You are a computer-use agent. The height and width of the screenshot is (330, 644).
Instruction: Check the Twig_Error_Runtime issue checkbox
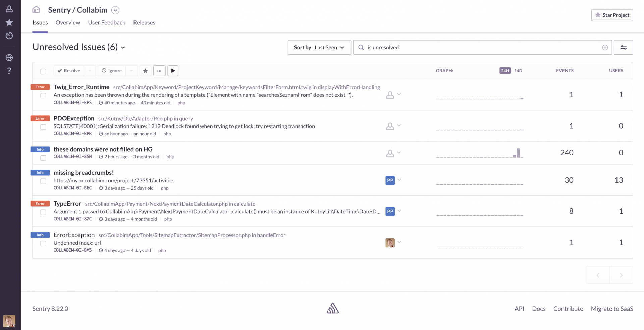click(43, 96)
